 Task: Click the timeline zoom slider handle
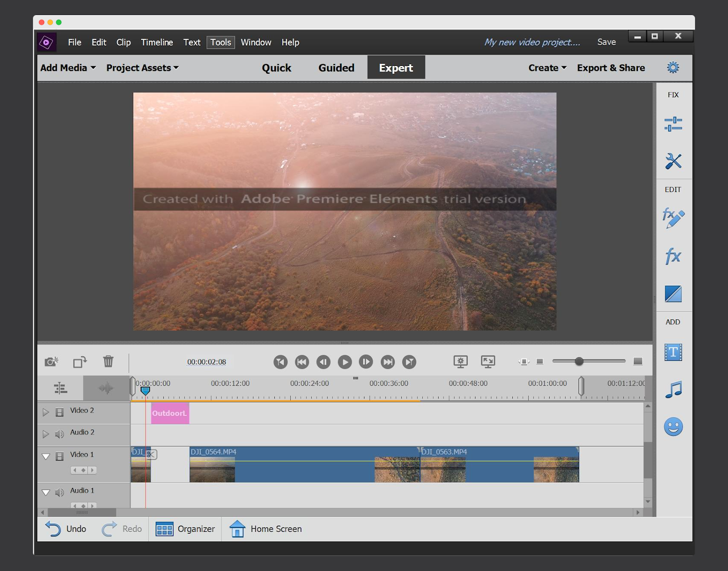pos(579,361)
